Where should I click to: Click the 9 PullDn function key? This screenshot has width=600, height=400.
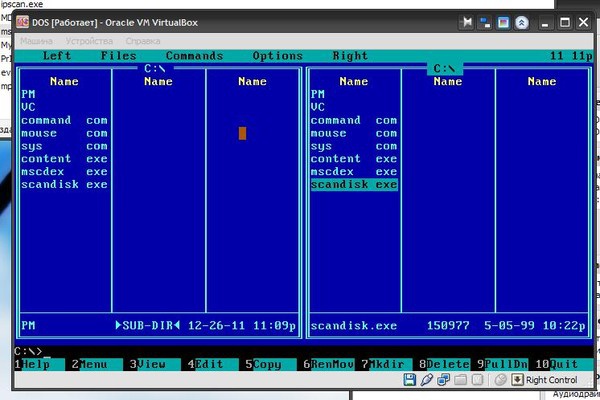click(502, 364)
